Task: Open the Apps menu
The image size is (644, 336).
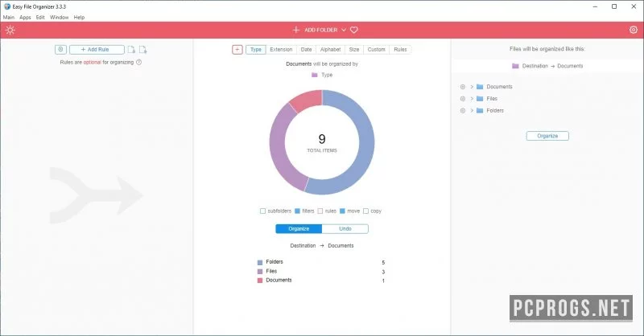Action: click(x=25, y=17)
